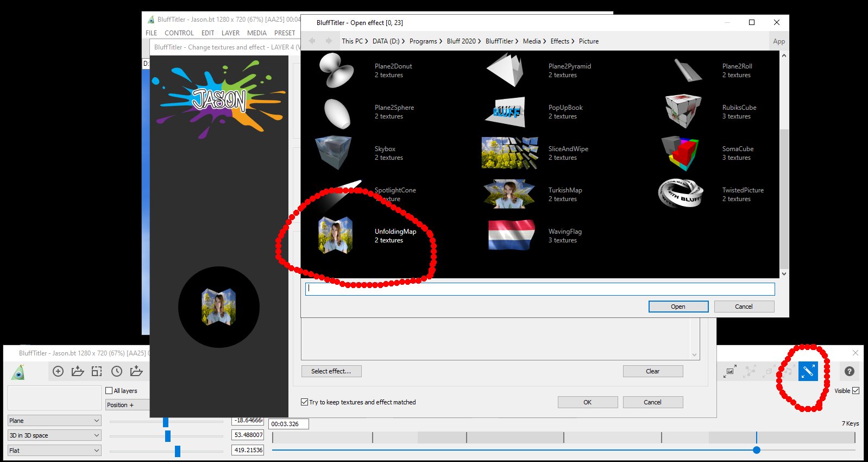The height and width of the screenshot is (462, 868).
Task: Click the 00:03.326 time field
Action: (289, 424)
